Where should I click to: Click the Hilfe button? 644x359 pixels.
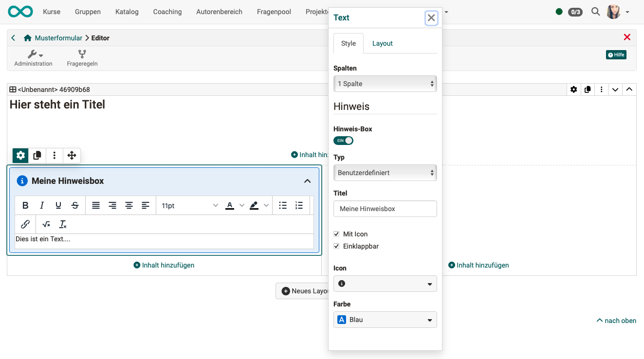coord(616,55)
